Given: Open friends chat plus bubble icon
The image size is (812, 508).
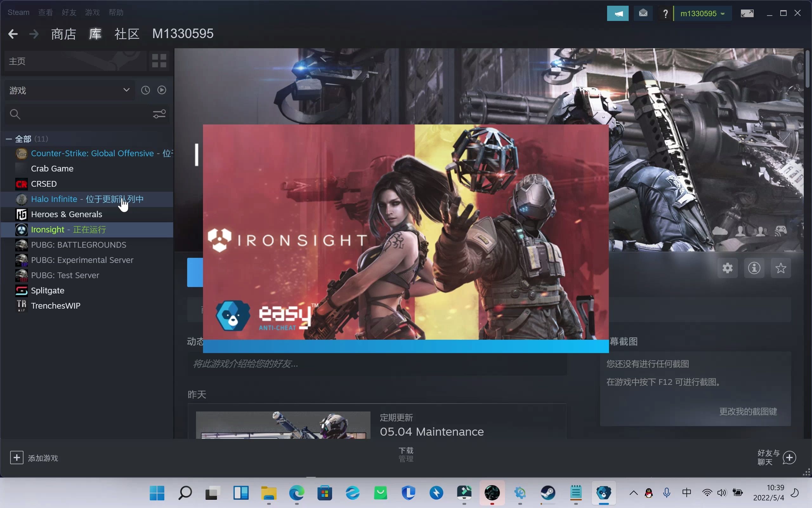Looking at the screenshot, I should pos(789,458).
